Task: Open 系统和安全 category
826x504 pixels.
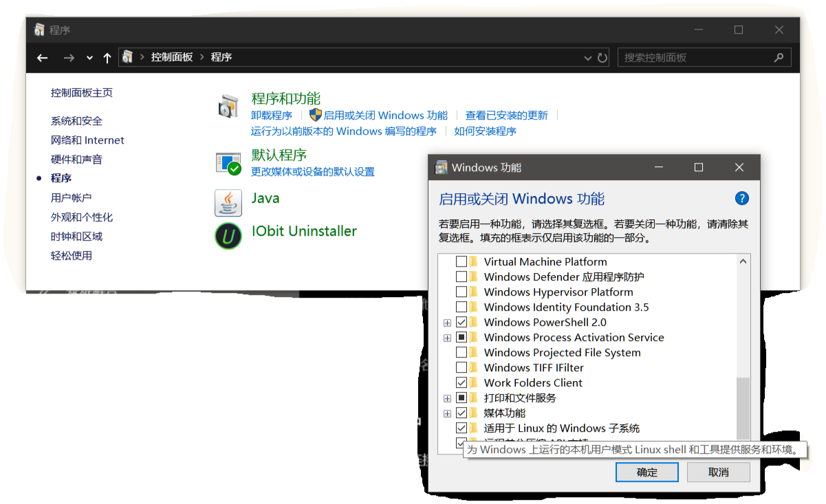Action: tap(76, 121)
